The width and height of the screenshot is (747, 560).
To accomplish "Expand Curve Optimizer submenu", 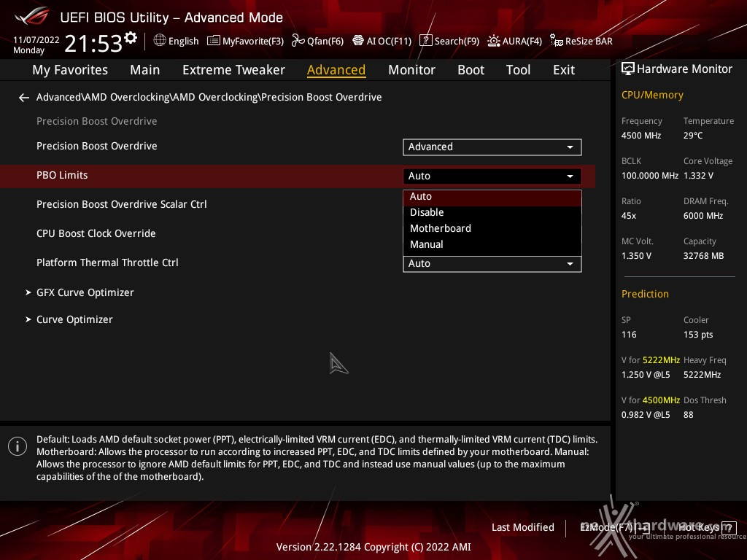I will (69, 319).
